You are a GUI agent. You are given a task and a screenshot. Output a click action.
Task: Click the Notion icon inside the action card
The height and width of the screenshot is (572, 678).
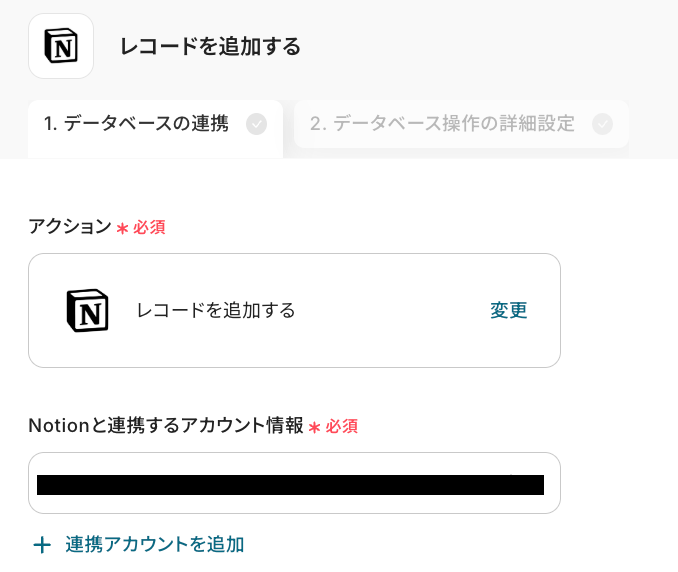point(87,310)
